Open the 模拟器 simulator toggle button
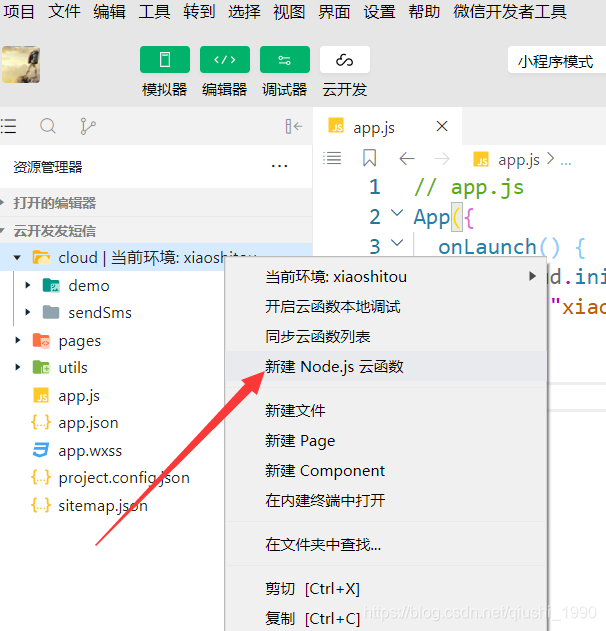This screenshot has height=631, width=606. coord(165,60)
